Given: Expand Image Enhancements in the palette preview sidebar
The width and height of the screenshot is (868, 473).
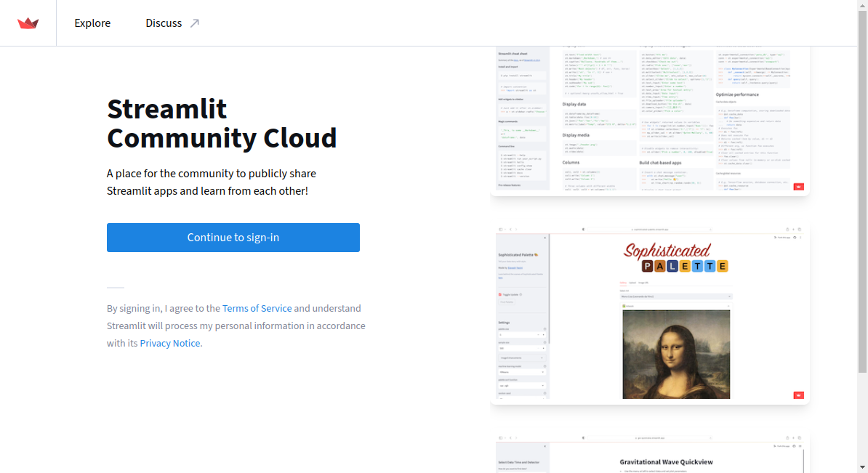Looking at the screenshot, I should 522,358.
